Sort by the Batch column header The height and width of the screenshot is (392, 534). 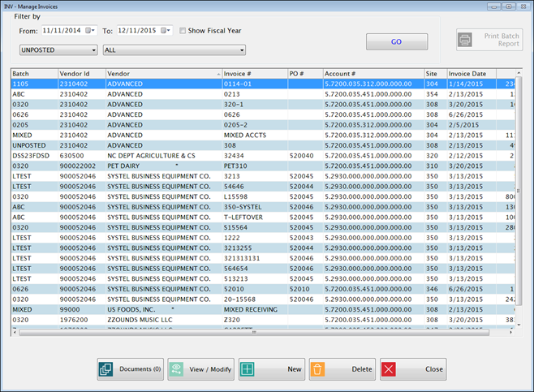pos(32,74)
